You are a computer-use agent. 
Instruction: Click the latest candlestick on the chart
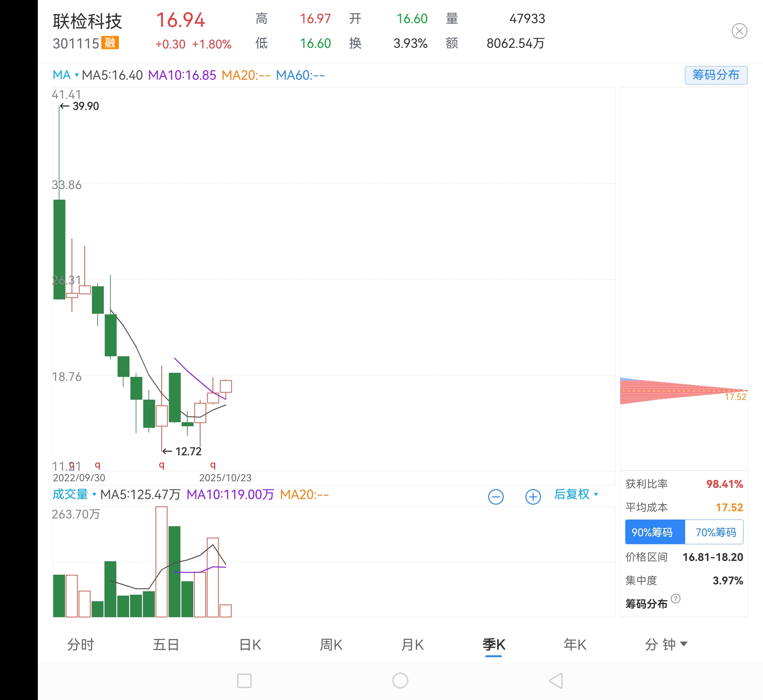(x=226, y=386)
